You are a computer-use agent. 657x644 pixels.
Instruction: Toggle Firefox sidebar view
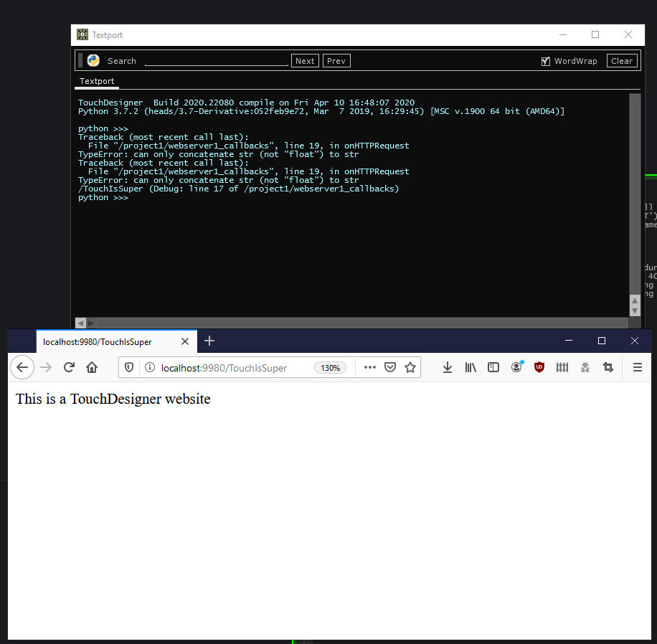click(493, 367)
